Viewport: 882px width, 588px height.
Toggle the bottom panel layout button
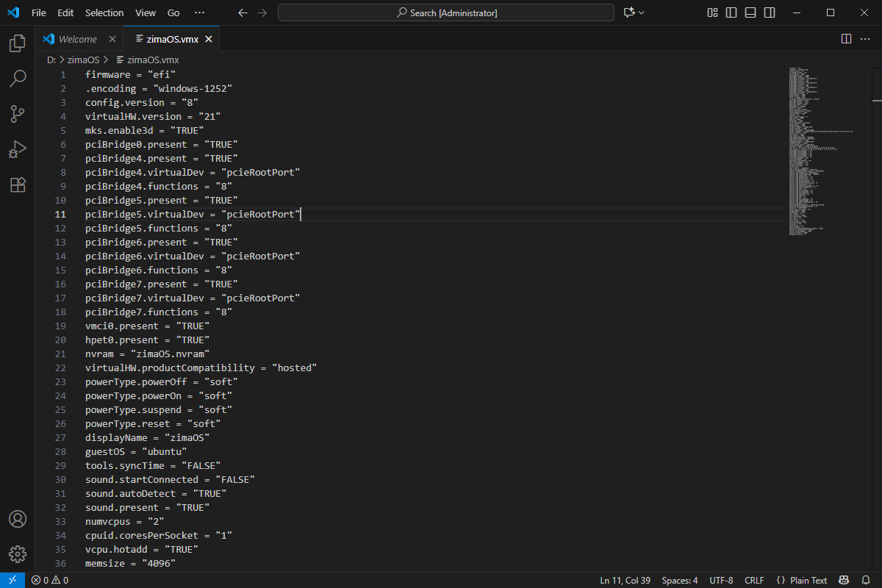[x=750, y=12]
